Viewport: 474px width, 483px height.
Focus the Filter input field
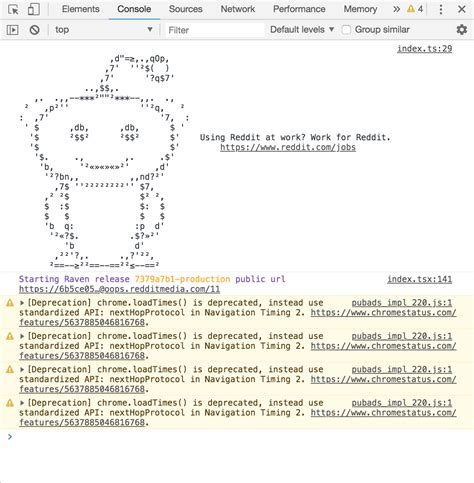point(215,30)
